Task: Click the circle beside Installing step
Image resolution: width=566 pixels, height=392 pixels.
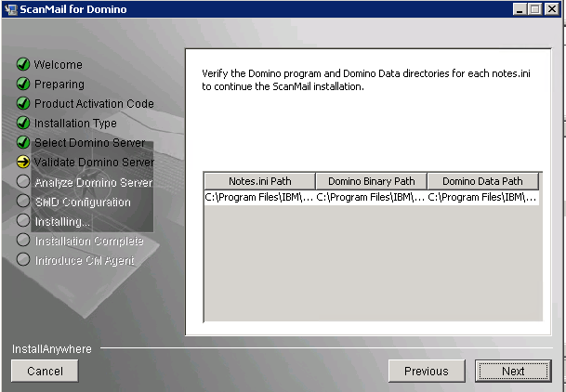Action: pos(23,221)
